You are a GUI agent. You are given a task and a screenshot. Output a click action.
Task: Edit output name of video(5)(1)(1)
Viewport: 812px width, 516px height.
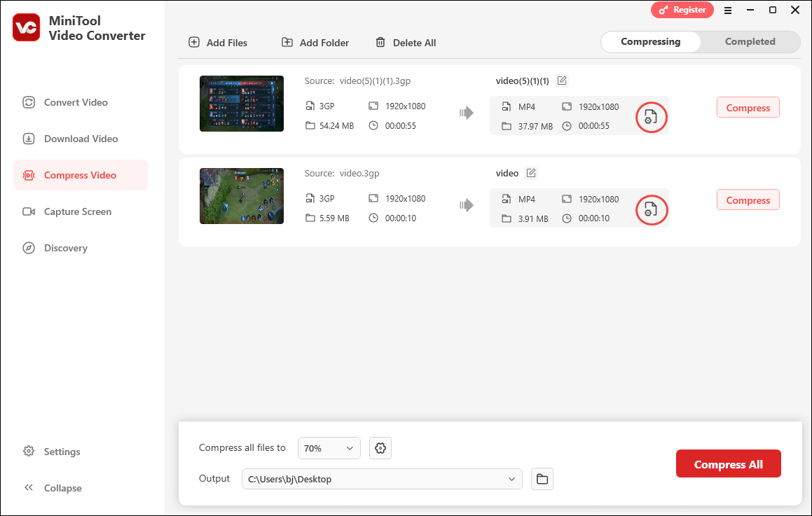[562, 81]
